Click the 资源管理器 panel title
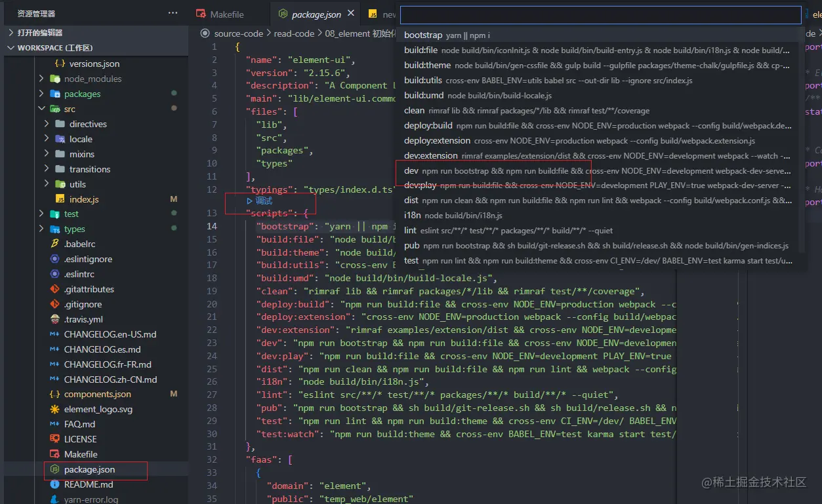 [x=36, y=14]
